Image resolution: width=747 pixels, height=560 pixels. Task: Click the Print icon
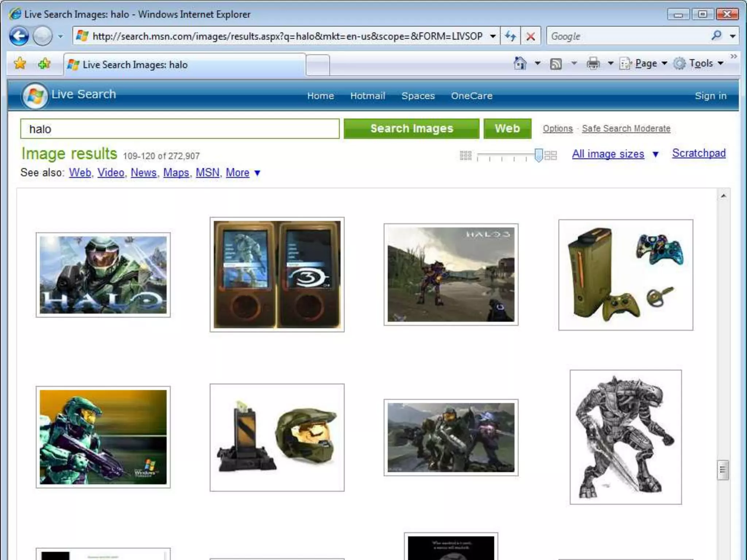pos(593,63)
